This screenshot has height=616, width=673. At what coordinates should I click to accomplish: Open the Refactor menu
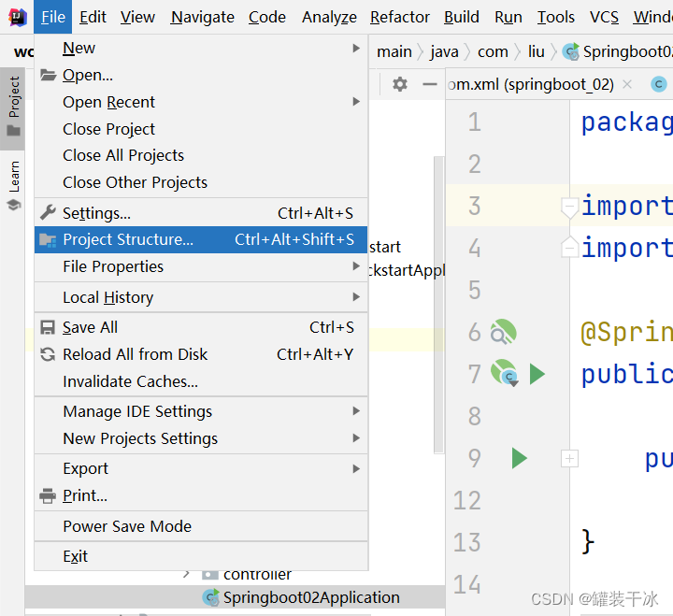point(400,17)
